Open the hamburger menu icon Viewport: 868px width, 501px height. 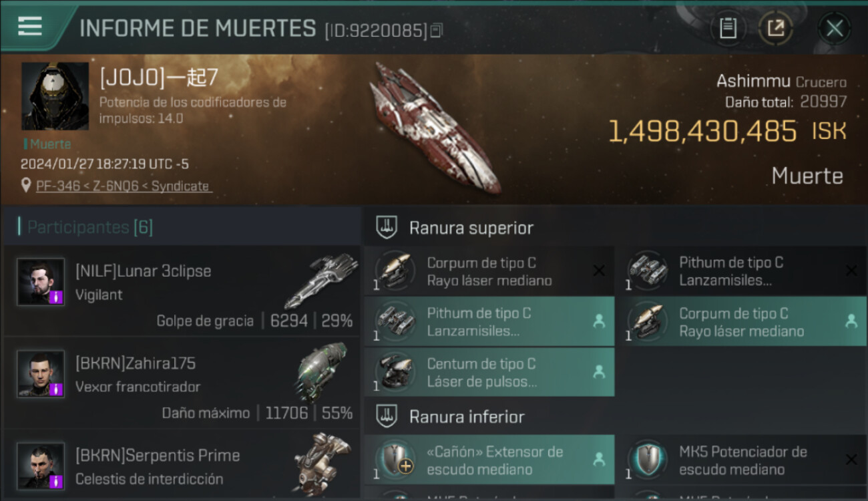click(30, 27)
